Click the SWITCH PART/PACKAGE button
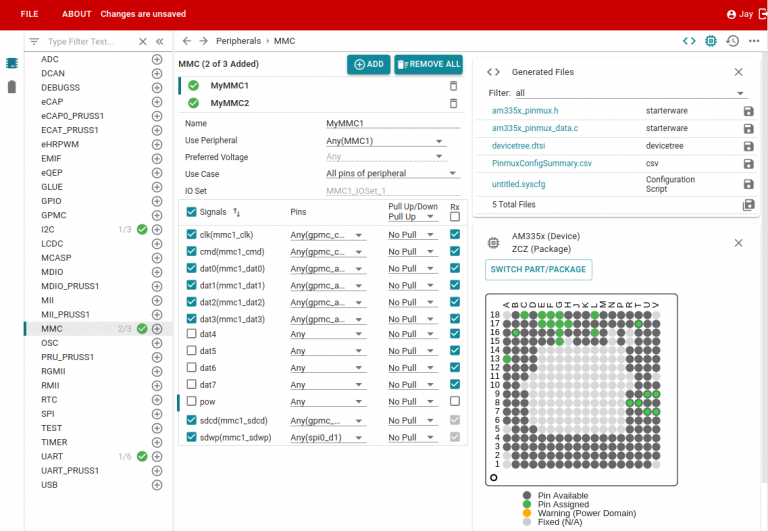 [x=539, y=270]
